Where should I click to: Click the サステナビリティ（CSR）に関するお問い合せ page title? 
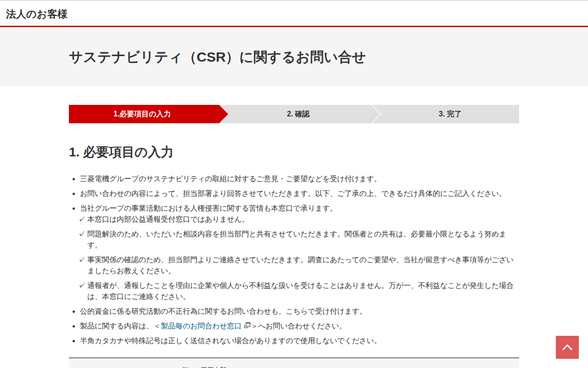218,57
